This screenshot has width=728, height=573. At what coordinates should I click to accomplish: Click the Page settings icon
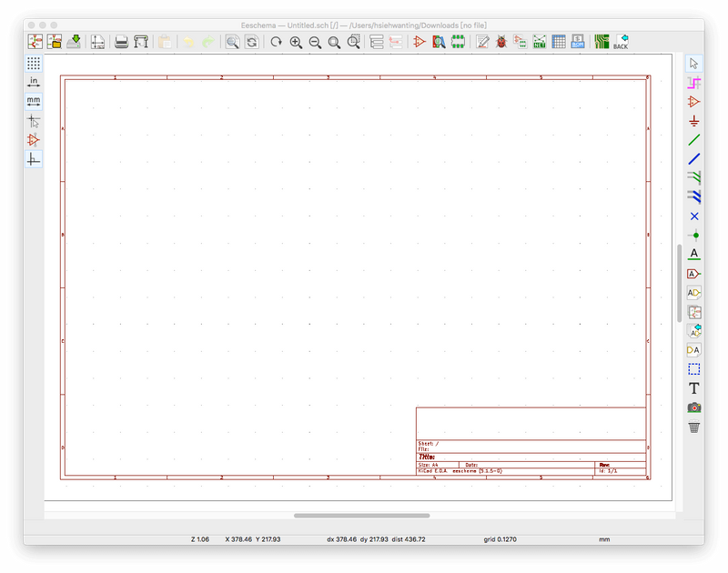[x=97, y=42]
